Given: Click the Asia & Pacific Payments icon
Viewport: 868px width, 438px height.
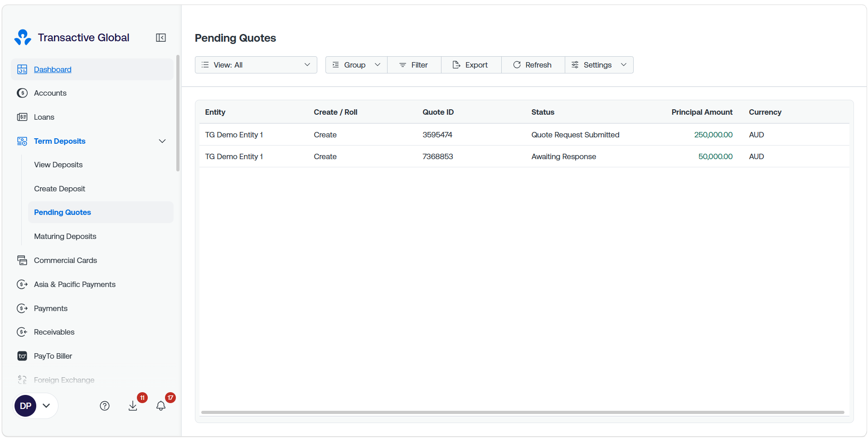Looking at the screenshot, I should point(22,284).
